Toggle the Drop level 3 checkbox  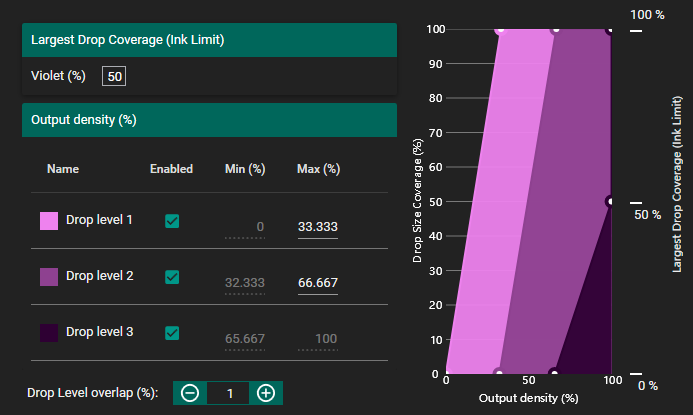click(x=172, y=332)
